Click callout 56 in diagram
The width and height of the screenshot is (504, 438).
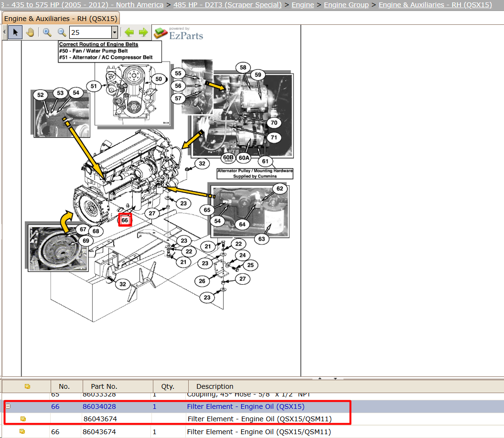pos(178,86)
